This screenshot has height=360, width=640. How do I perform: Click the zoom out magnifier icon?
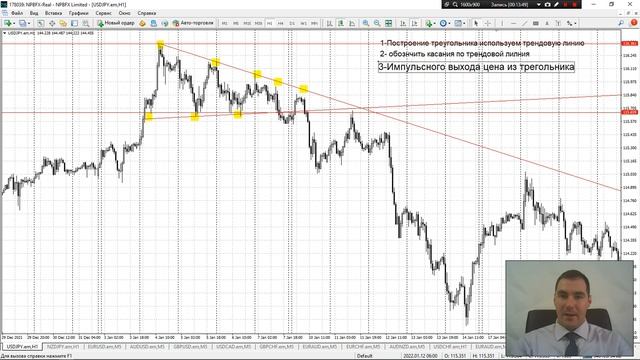377,23
